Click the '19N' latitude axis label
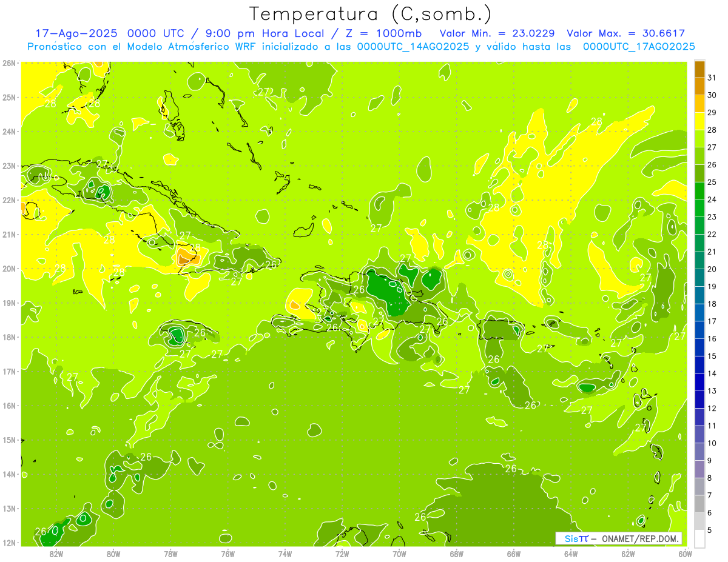 [x=9, y=303]
